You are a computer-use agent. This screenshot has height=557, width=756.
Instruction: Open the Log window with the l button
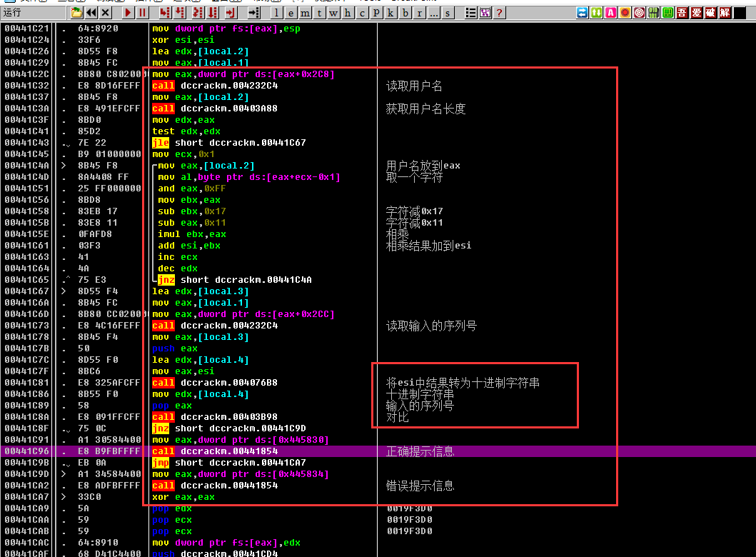[x=276, y=13]
